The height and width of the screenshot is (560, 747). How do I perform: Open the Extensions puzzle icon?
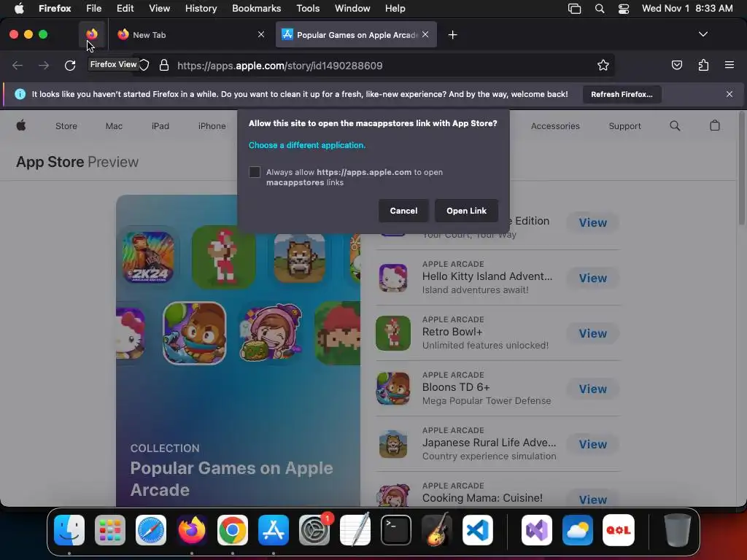pyautogui.click(x=703, y=65)
